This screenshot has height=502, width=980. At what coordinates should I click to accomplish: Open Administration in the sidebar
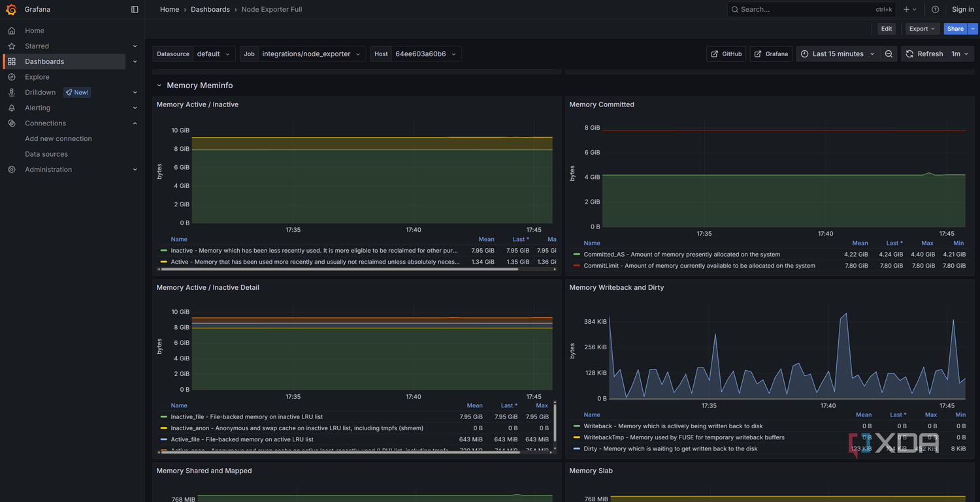48,170
